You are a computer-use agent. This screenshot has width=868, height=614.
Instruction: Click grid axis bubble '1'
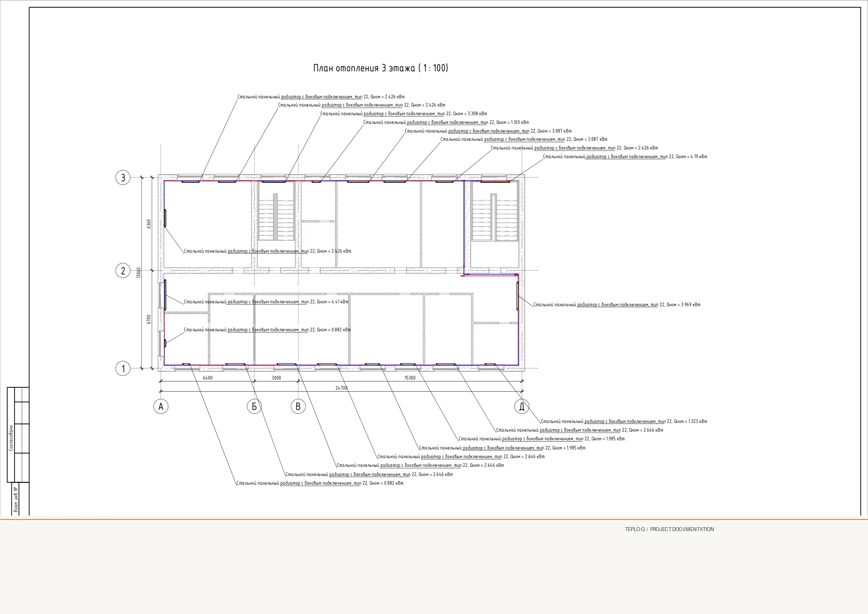(123, 369)
